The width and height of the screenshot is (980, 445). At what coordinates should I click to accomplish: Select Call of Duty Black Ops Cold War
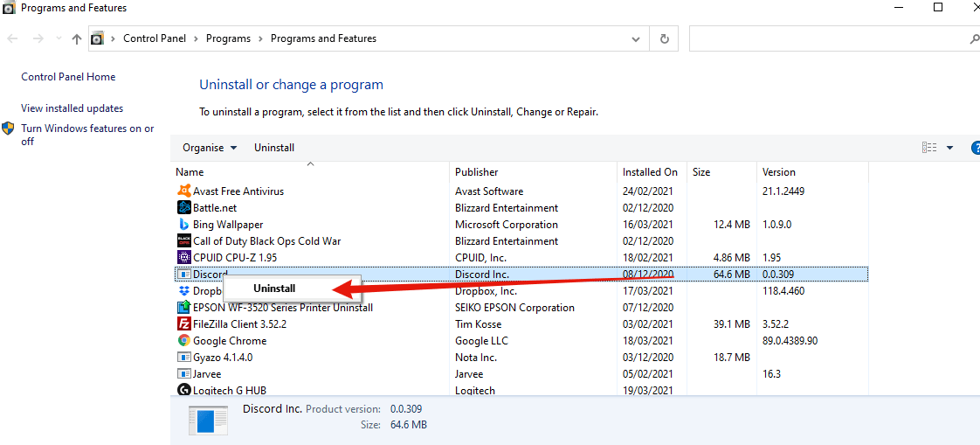click(x=267, y=241)
